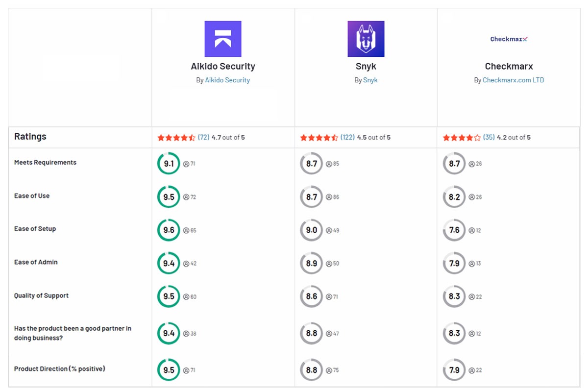Open the Checkmarx logo
This screenshot has height=392, width=588.
509,39
